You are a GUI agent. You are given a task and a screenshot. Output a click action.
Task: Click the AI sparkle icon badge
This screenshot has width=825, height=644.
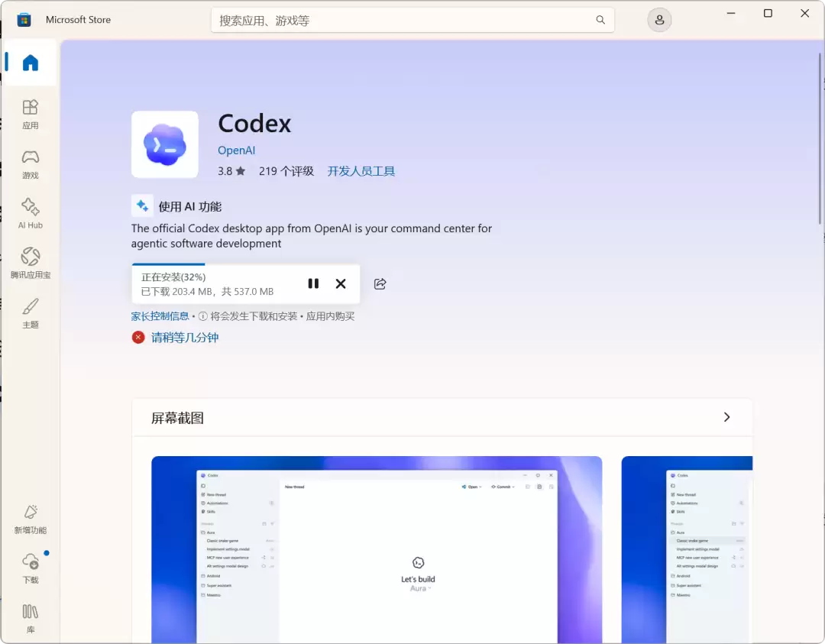(142, 205)
